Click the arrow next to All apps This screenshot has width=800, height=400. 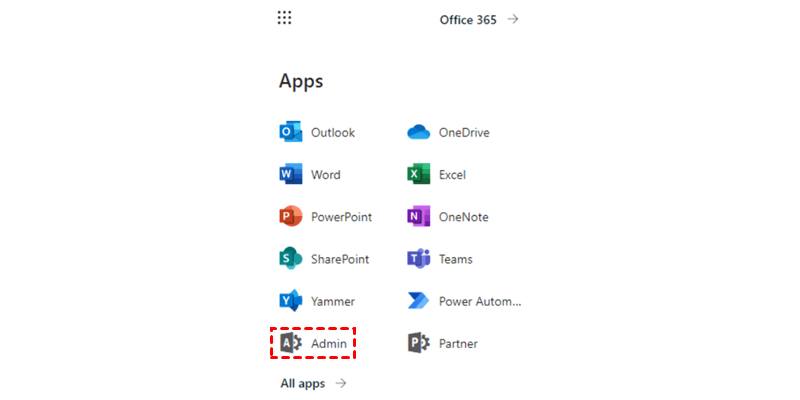(341, 383)
